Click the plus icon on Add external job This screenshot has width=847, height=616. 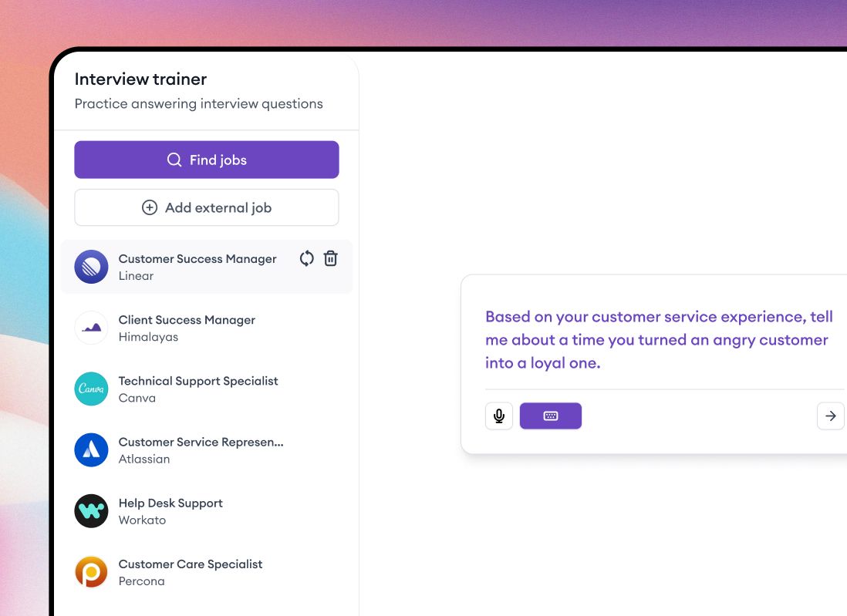(149, 207)
